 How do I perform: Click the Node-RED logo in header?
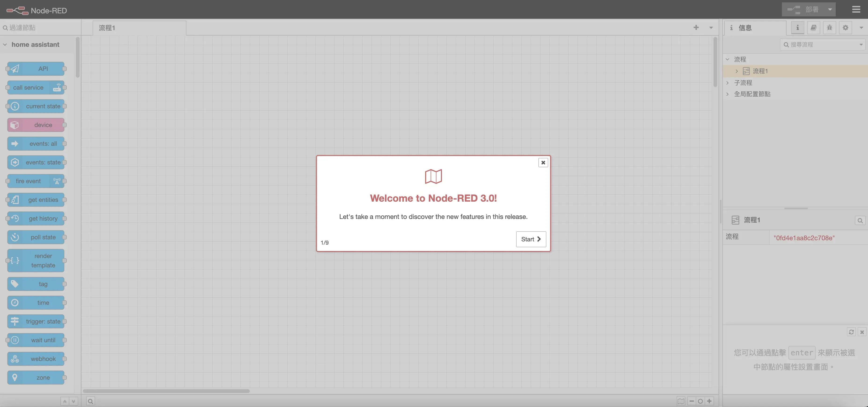tap(36, 11)
